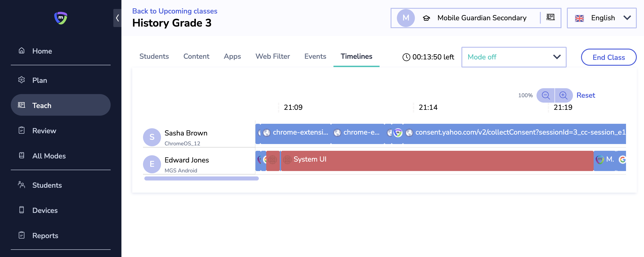Click the Mobile Guardian icon in Sasha's timeline
The height and width of the screenshot is (257, 644).
pos(398,133)
